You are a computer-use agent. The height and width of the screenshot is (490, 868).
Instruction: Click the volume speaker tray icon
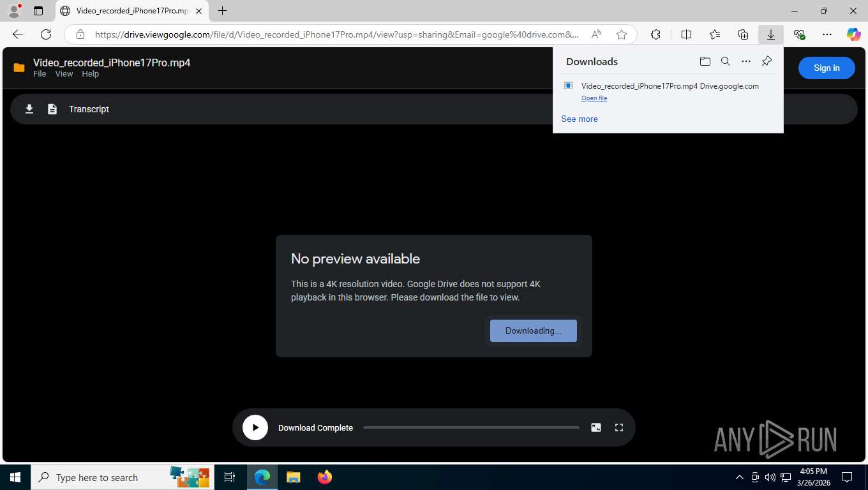(x=770, y=477)
